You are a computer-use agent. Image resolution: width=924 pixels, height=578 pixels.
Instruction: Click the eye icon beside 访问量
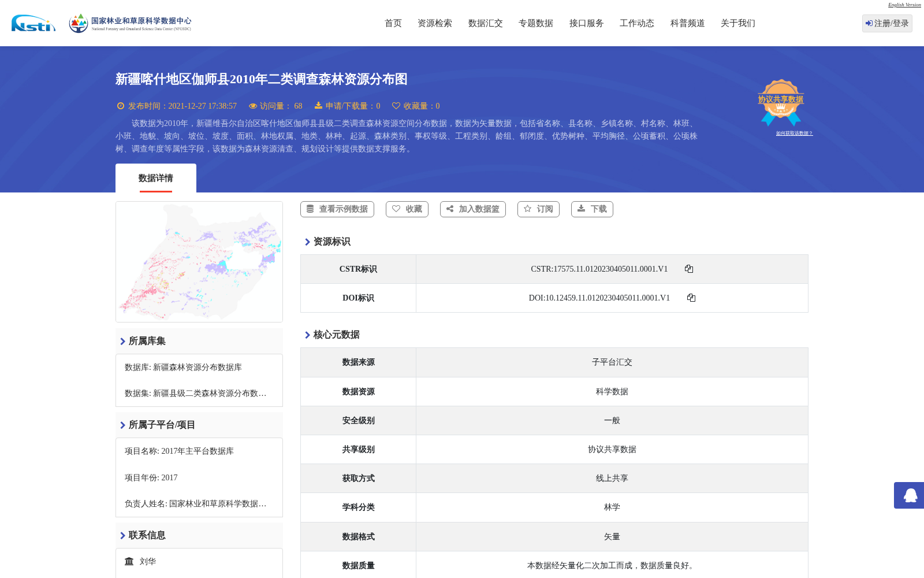(x=253, y=106)
